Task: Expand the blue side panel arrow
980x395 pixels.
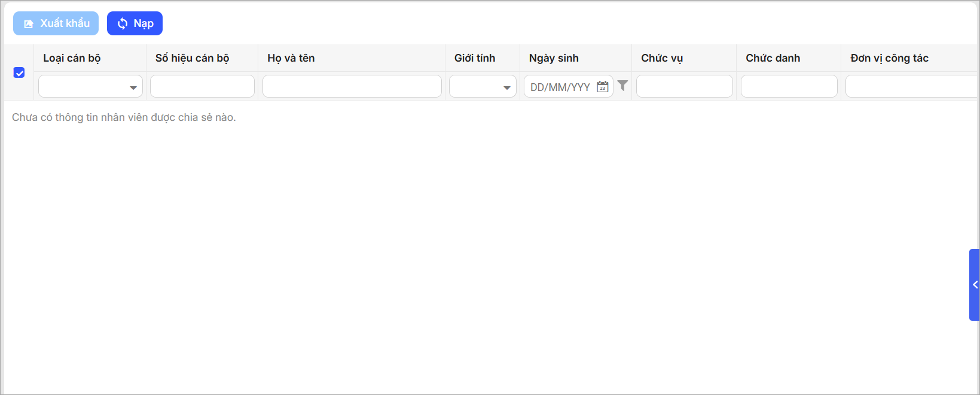Action: pyautogui.click(x=975, y=285)
